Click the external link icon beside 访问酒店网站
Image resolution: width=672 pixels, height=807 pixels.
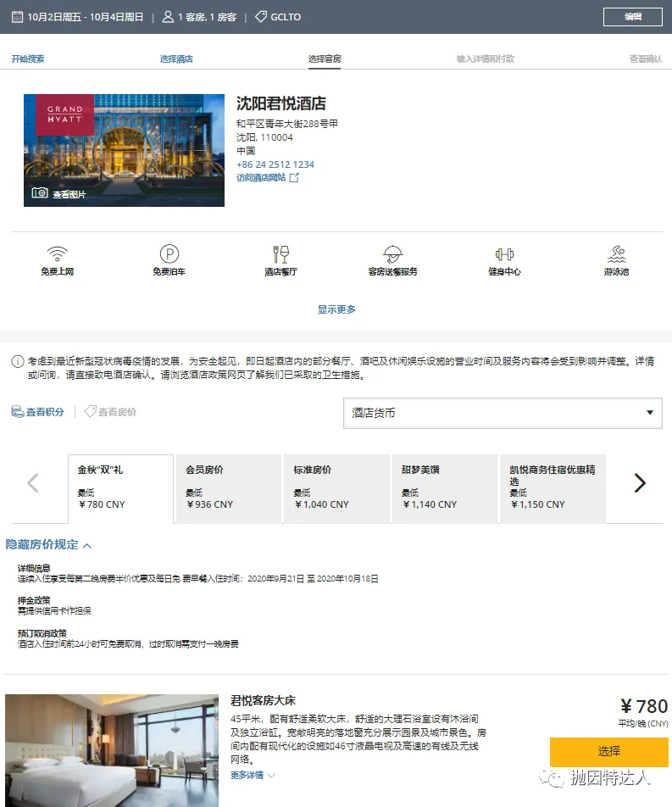[294, 177]
